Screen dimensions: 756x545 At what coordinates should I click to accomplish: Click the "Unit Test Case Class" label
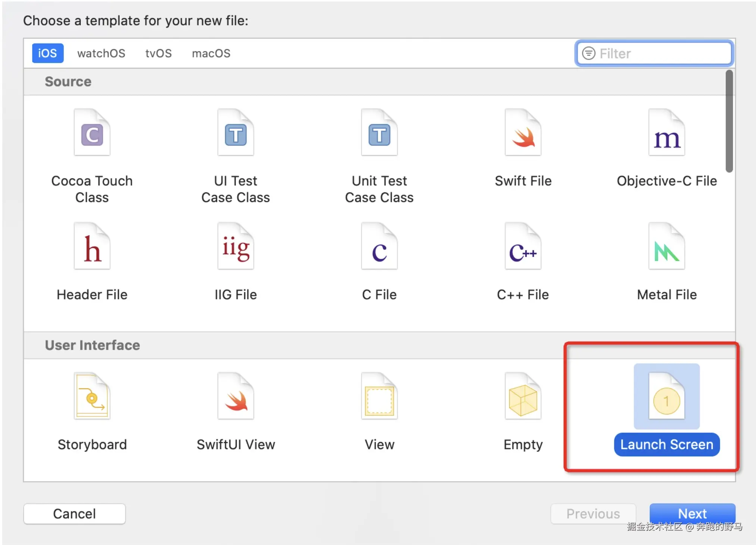(379, 189)
